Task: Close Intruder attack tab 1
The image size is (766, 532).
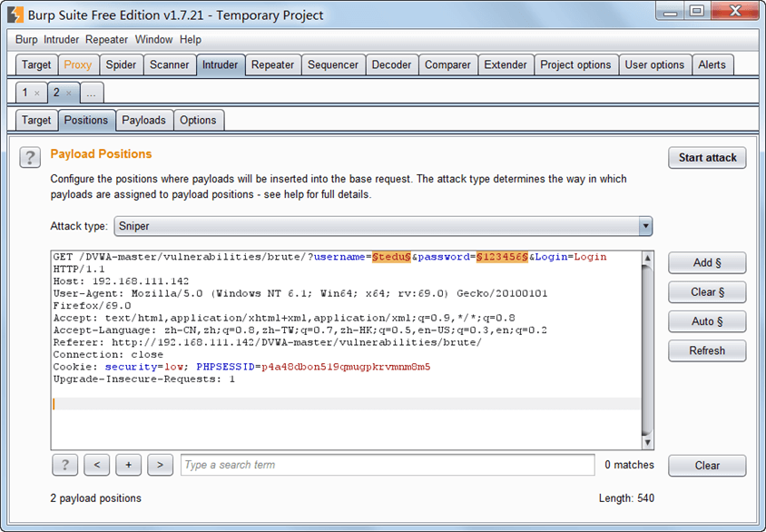Action: tap(37, 93)
